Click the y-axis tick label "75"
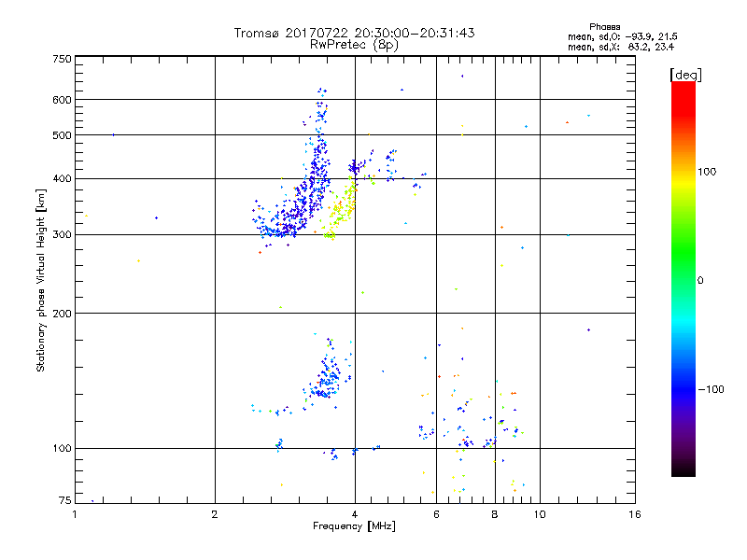 (65, 500)
